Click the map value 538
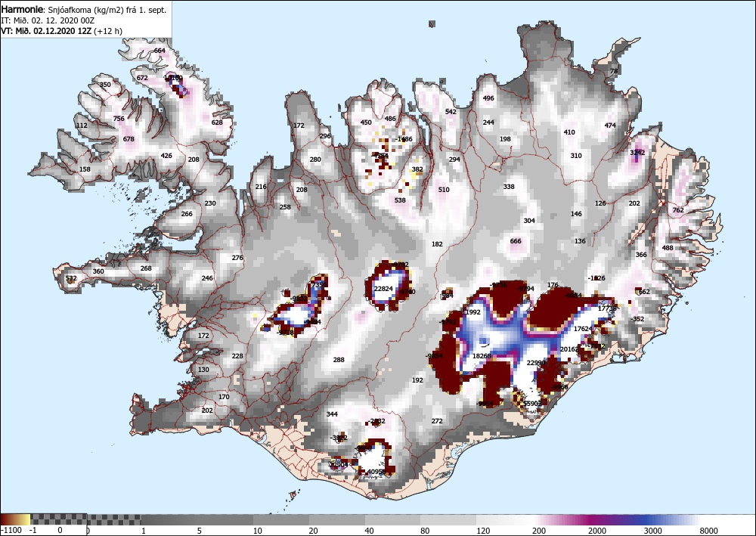This screenshot has height=536, width=756. click(400, 200)
